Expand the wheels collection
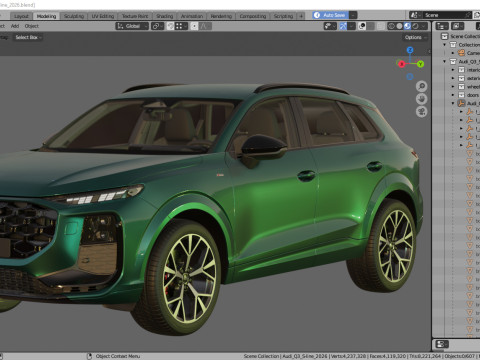Screen dimensions: 480x360 tap(453, 86)
